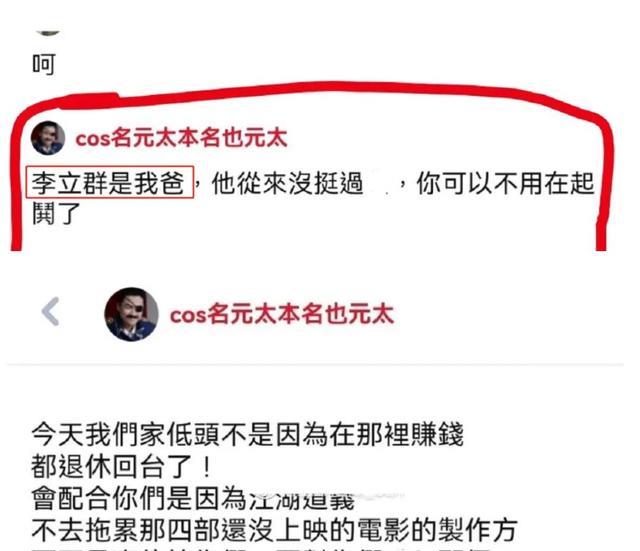Tap the post line 都退休回台了!
Image resolution: width=640 pixels, height=551 pixels.
coord(122,466)
